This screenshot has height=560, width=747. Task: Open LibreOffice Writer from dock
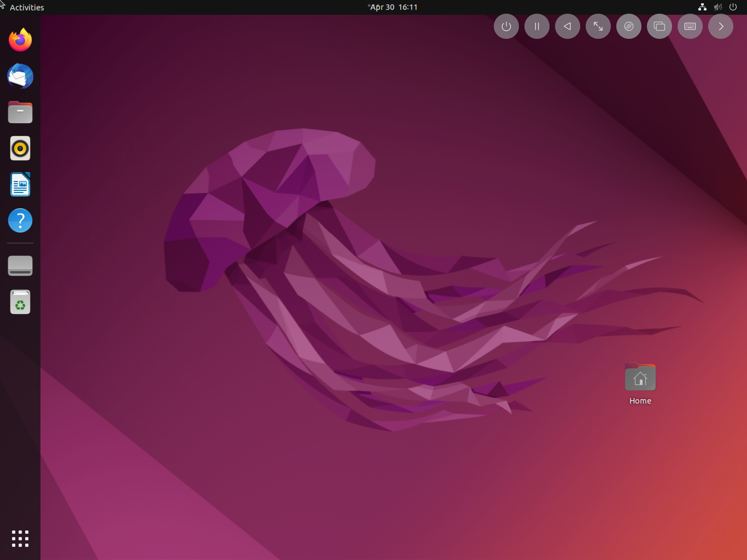tap(20, 184)
